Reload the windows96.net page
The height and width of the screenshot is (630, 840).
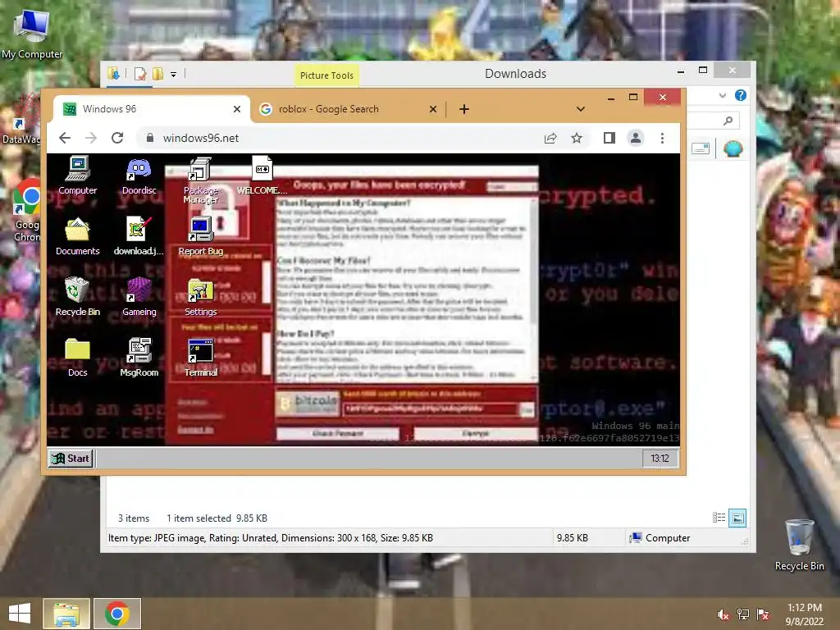[117, 138]
